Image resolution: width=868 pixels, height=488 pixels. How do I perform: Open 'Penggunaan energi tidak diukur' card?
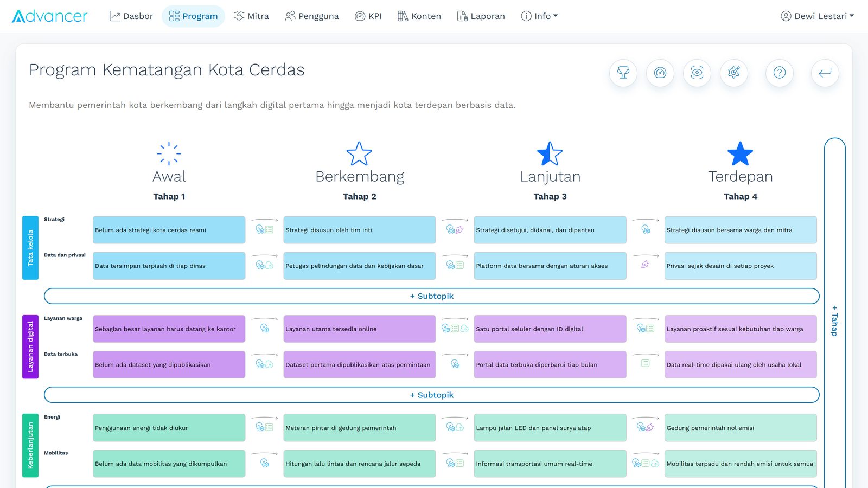click(169, 428)
